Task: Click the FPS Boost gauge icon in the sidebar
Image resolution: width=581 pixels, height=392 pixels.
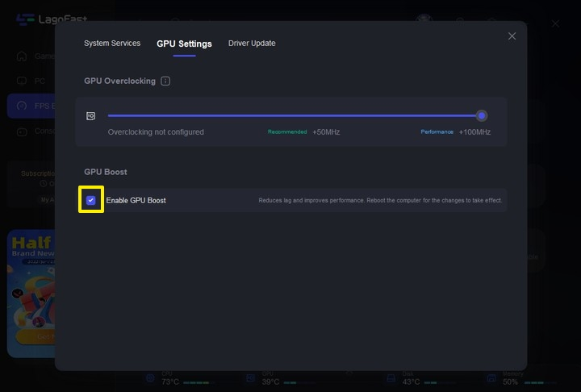Action: pos(22,106)
